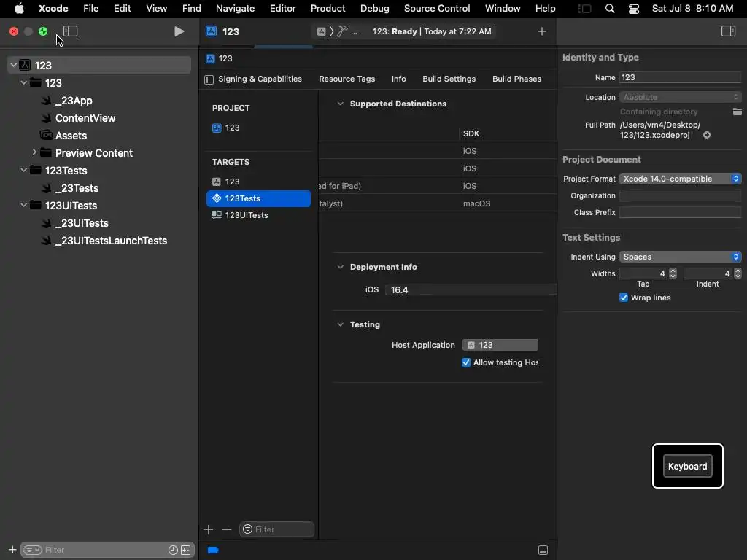The image size is (747, 560).
Task: Open navigator filter options icon
Action: (x=33, y=550)
